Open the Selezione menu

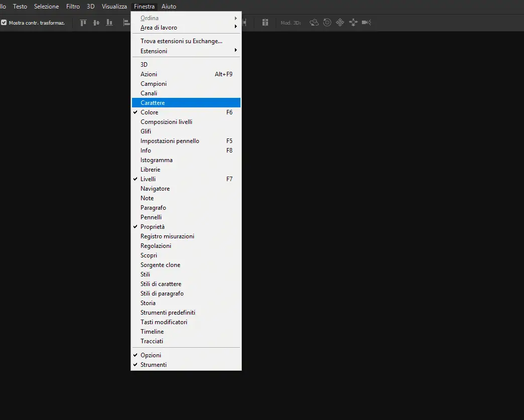[x=47, y=7]
